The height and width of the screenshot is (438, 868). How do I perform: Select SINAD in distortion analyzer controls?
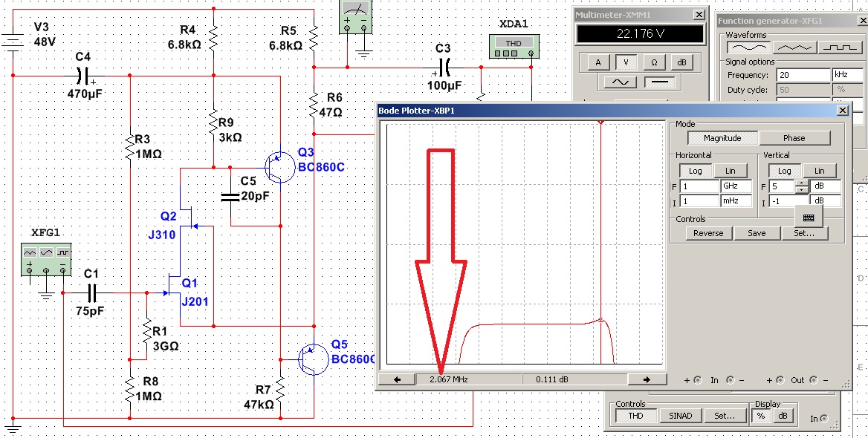[x=680, y=415]
